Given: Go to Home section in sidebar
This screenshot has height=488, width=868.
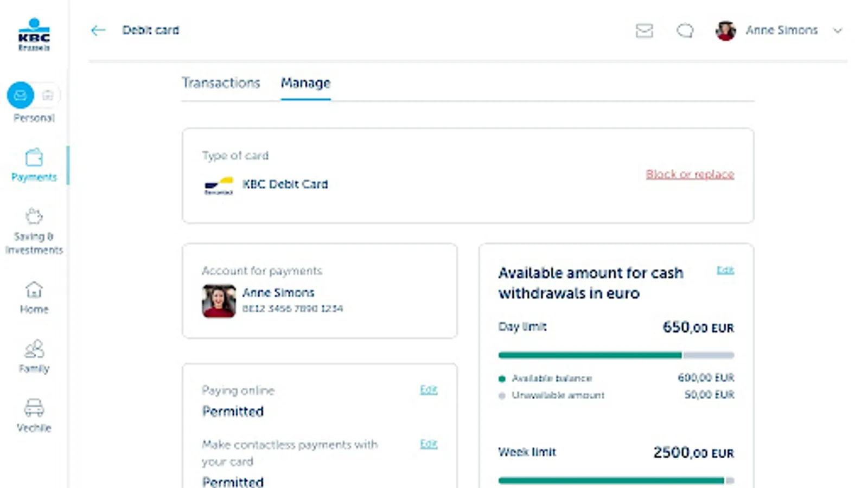Looking at the screenshot, I should coord(34,297).
